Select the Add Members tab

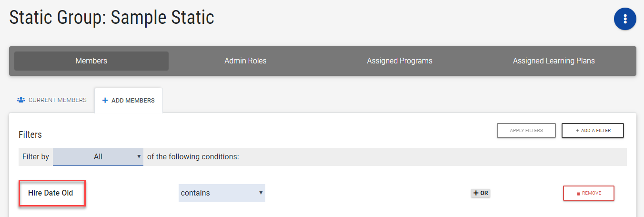[x=129, y=101]
